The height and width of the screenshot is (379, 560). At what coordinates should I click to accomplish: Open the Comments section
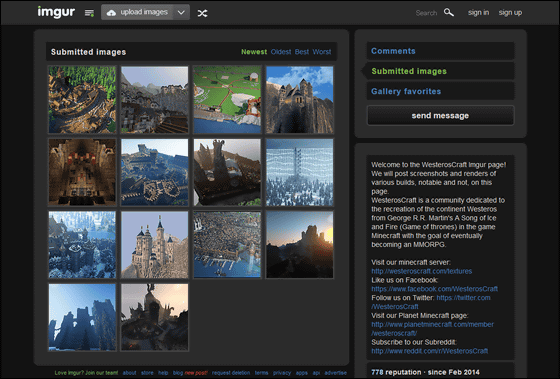[x=440, y=51]
